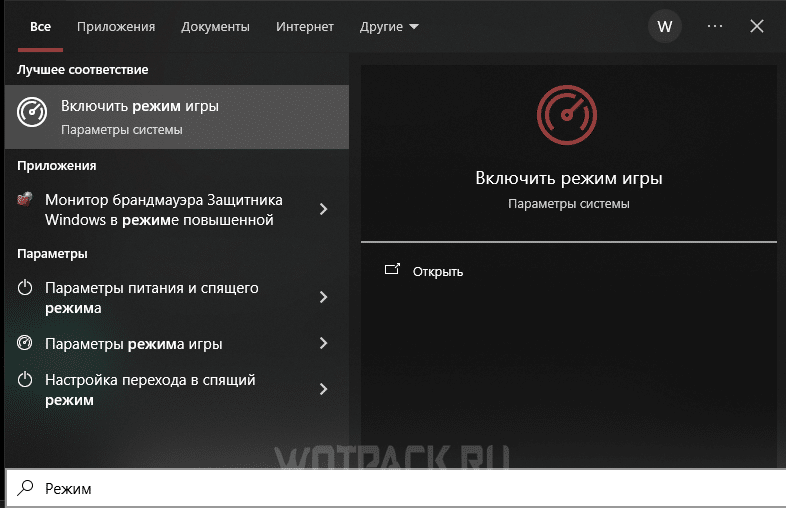Expand arrow for Параметры режима игры
The width and height of the screenshot is (786, 508).
click(x=324, y=343)
